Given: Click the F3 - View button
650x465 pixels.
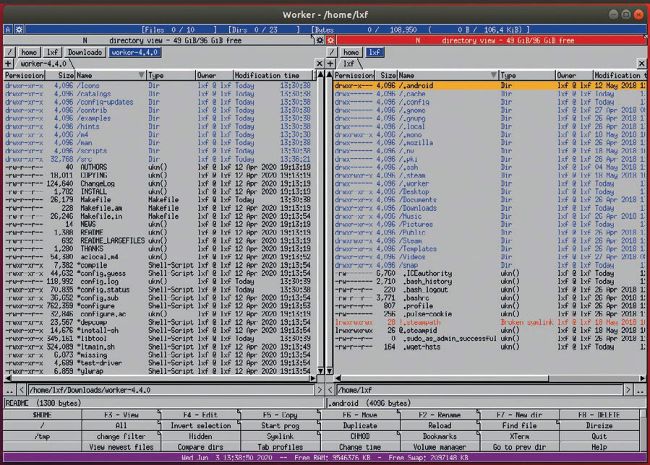Looking at the screenshot, I should tap(121, 415).
